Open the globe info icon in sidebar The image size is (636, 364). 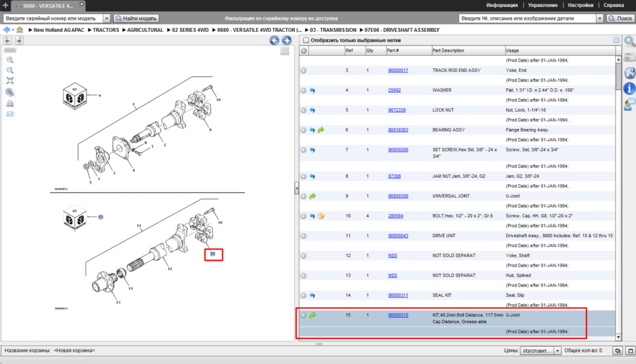[630, 73]
